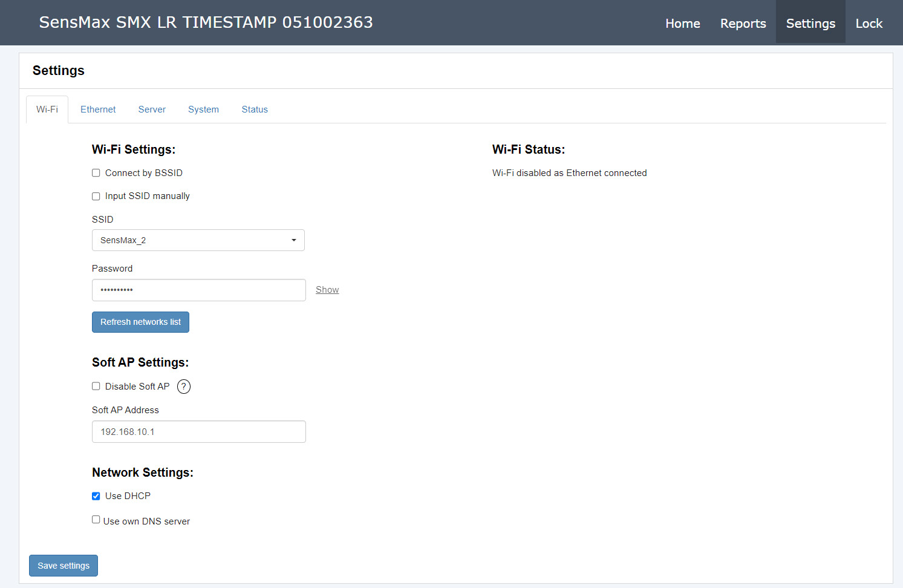
Task: Enable the Connect by BSSID checkbox
Action: tap(96, 173)
